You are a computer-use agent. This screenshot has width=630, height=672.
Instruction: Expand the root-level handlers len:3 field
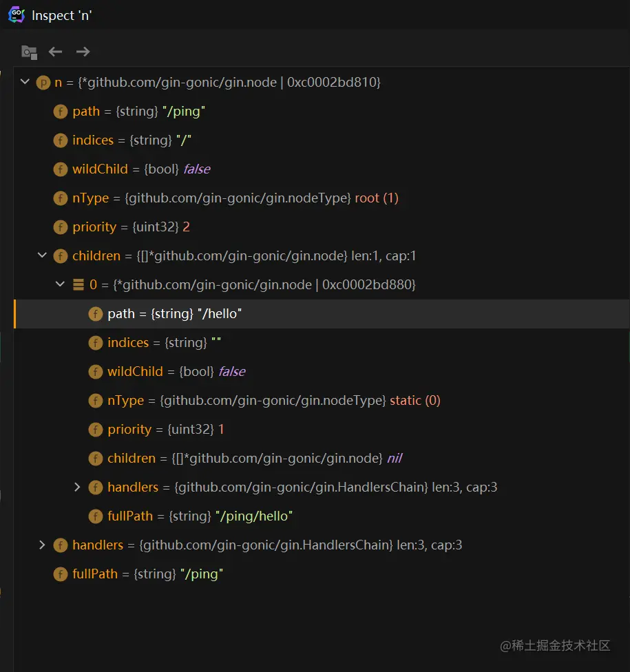(x=42, y=545)
